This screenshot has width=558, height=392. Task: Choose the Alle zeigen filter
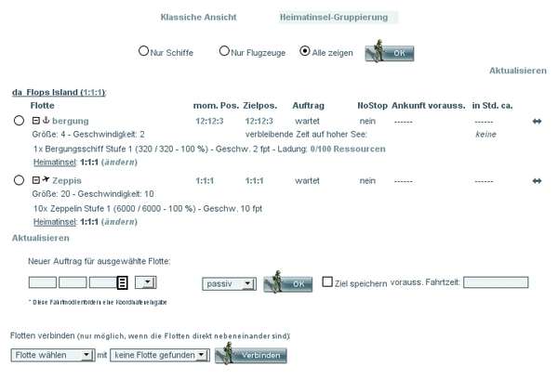(x=305, y=51)
